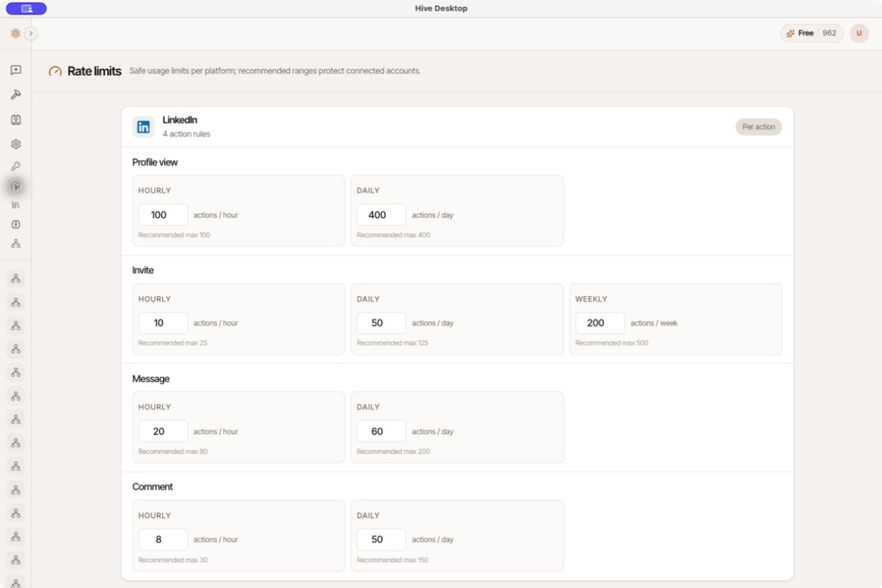The width and height of the screenshot is (882, 588).
Task: Click 'Recommended max 400' under Profile view
Action: (x=394, y=235)
